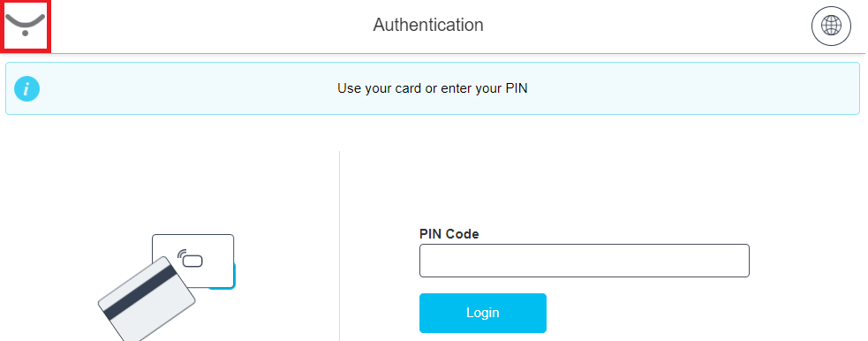Click the 'Use your card or enter your PIN' message
The image size is (868, 341).
(x=433, y=88)
